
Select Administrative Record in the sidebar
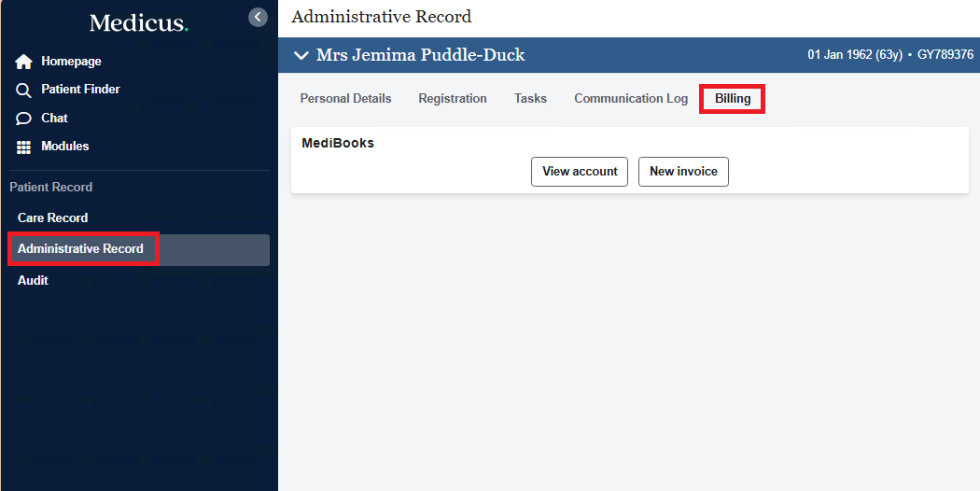(x=81, y=249)
